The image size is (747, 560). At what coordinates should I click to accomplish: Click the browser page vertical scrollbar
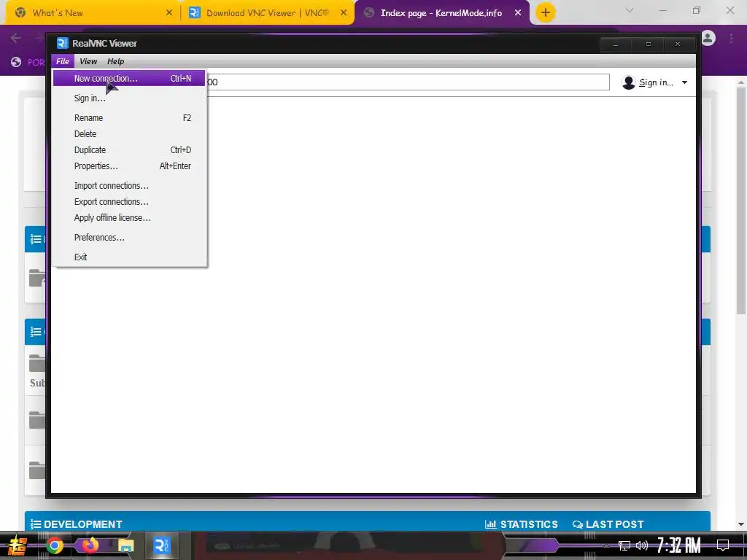[741, 200]
